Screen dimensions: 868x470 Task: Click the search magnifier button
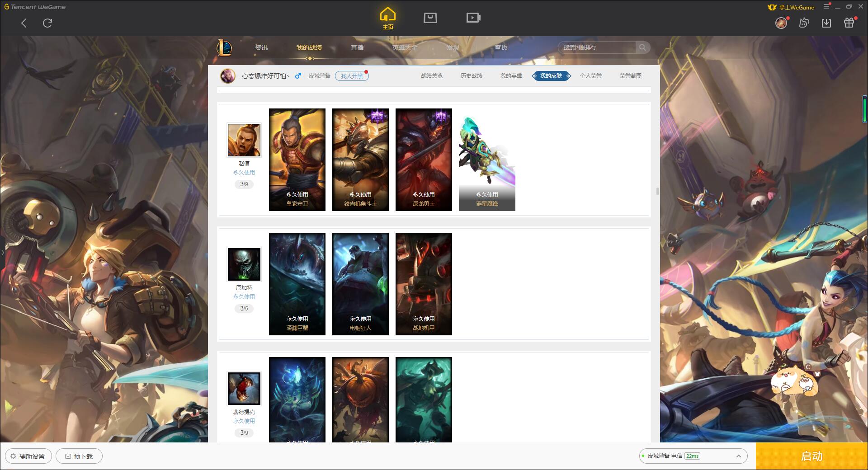point(642,47)
